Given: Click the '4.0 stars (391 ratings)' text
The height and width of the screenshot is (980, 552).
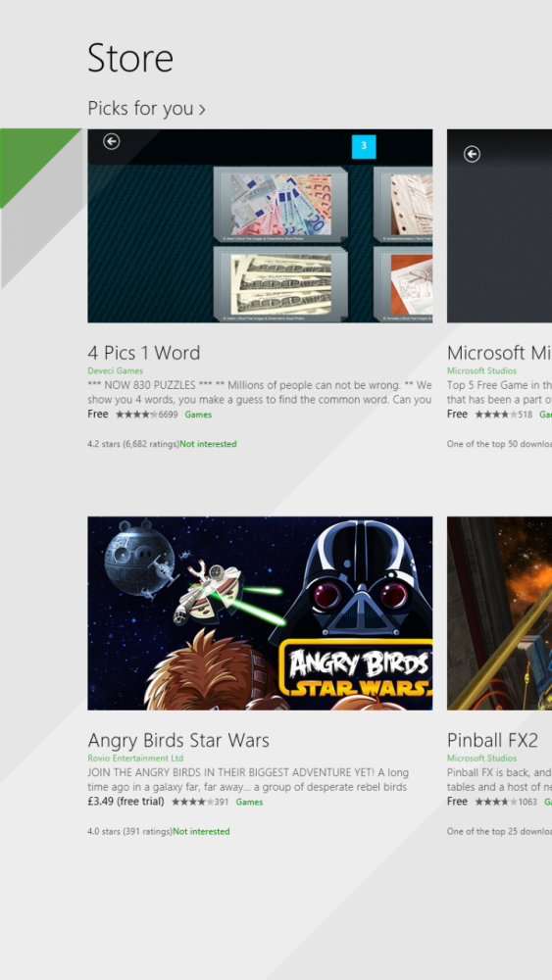Looking at the screenshot, I should point(130,831).
